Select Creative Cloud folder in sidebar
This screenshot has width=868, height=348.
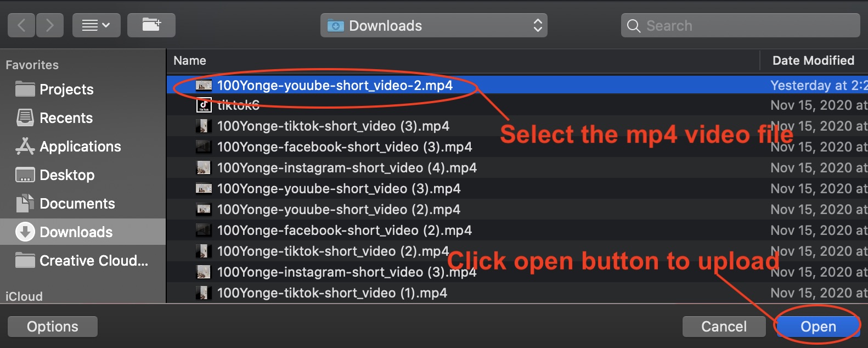[93, 261]
